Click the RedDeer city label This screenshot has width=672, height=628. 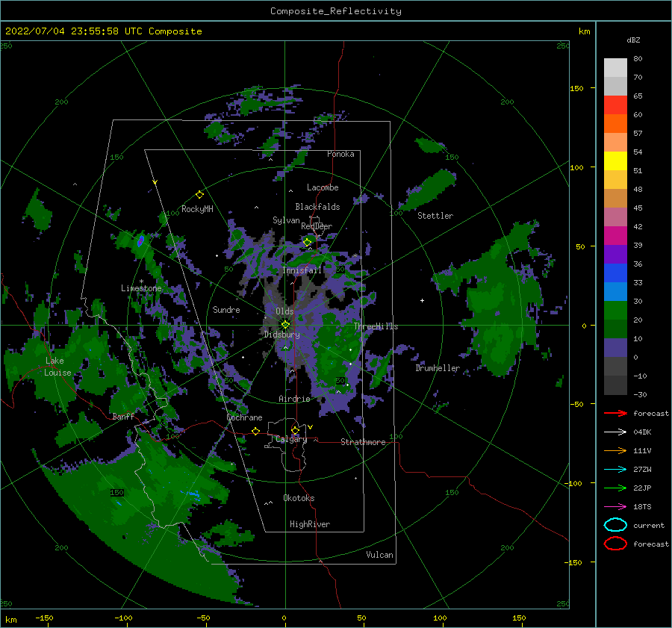pos(317,226)
